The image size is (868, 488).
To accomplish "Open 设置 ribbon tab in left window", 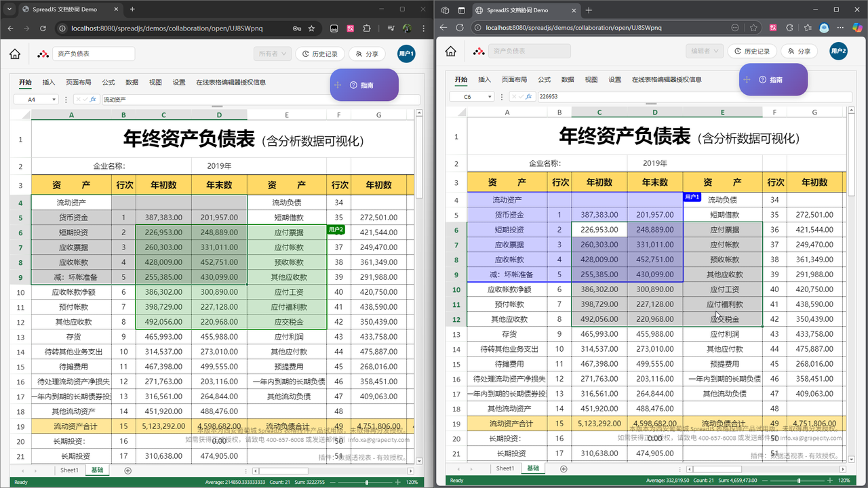I will pos(179,82).
